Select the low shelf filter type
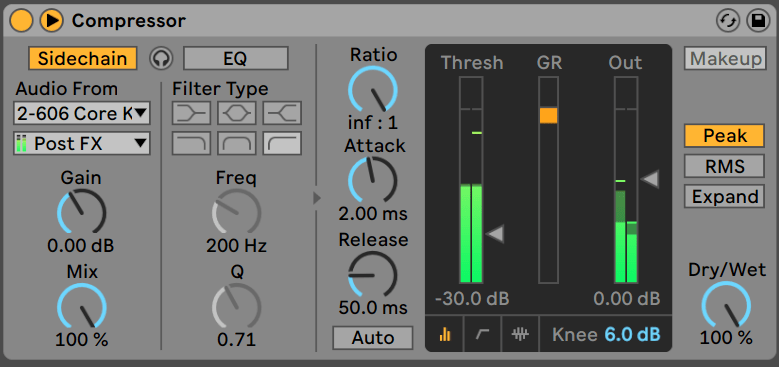Screen dimensions: 779x367 pyautogui.click(x=191, y=113)
